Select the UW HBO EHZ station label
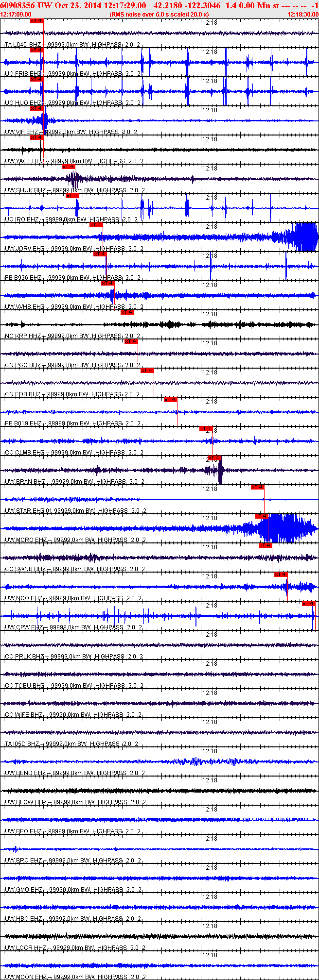The height and width of the screenshot is (980, 319). pyautogui.click(x=23, y=919)
